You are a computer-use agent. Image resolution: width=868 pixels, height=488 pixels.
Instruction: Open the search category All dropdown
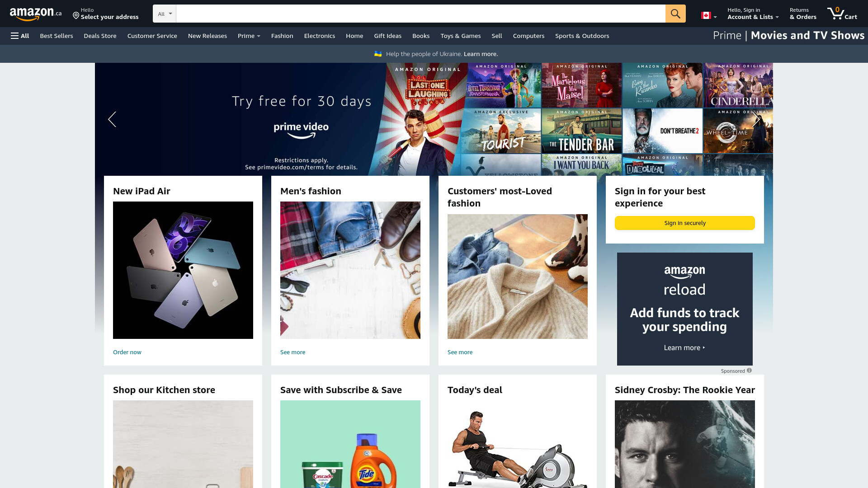click(165, 14)
